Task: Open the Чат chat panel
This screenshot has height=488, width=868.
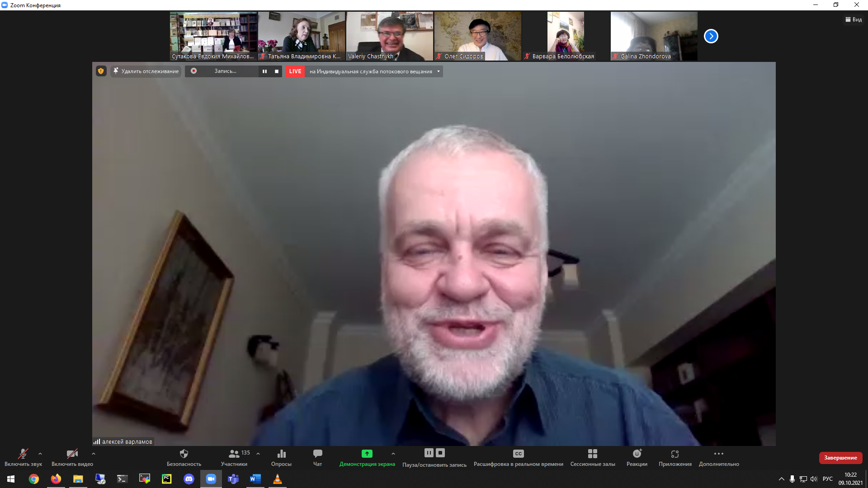Action: coord(318,457)
